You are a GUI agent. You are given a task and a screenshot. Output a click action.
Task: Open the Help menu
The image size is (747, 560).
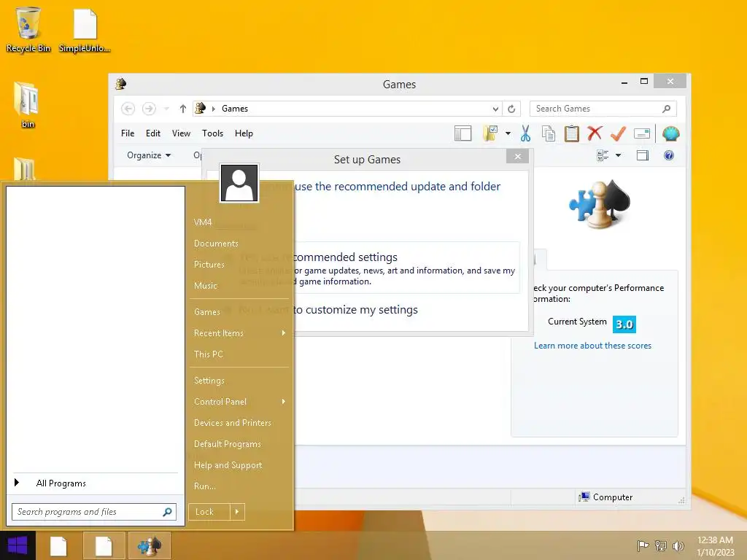point(244,134)
